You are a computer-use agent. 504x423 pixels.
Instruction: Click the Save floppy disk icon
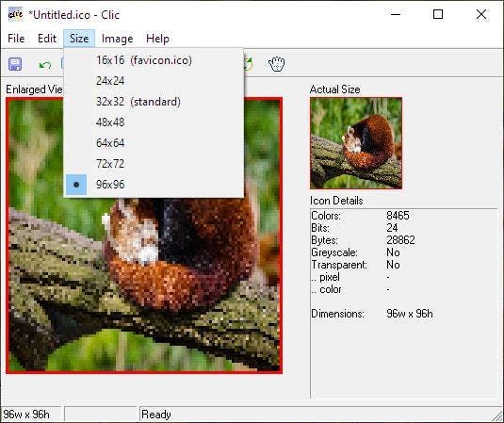point(15,64)
